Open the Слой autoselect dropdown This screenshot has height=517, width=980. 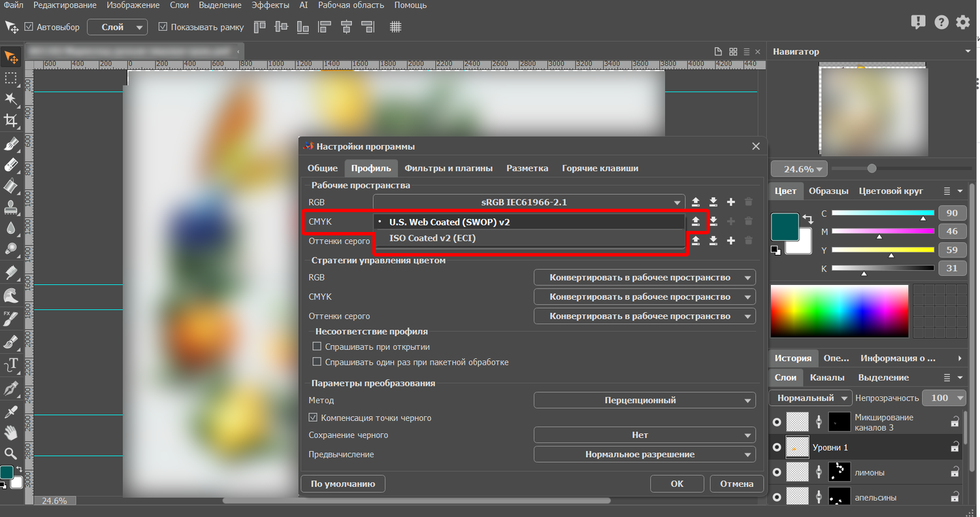(117, 27)
